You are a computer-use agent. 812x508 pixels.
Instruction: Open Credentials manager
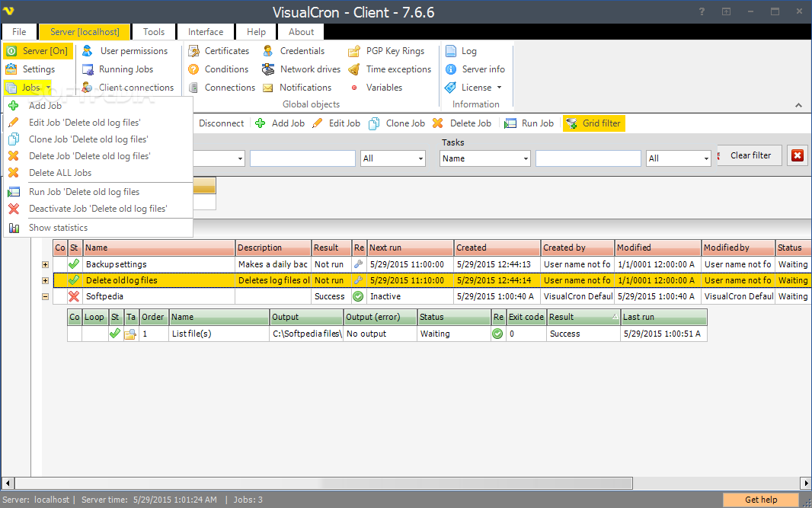(x=293, y=51)
